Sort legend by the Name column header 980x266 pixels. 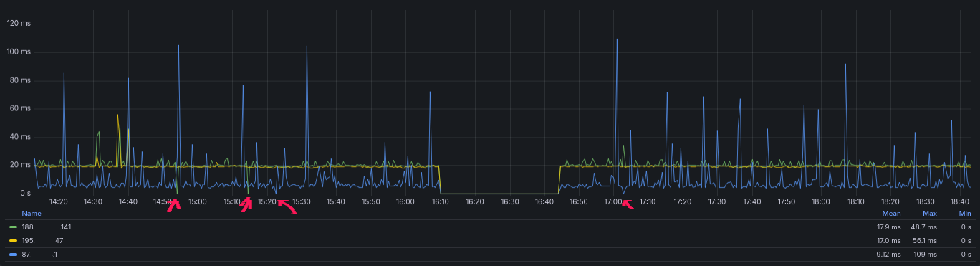pyautogui.click(x=32, y=214)
